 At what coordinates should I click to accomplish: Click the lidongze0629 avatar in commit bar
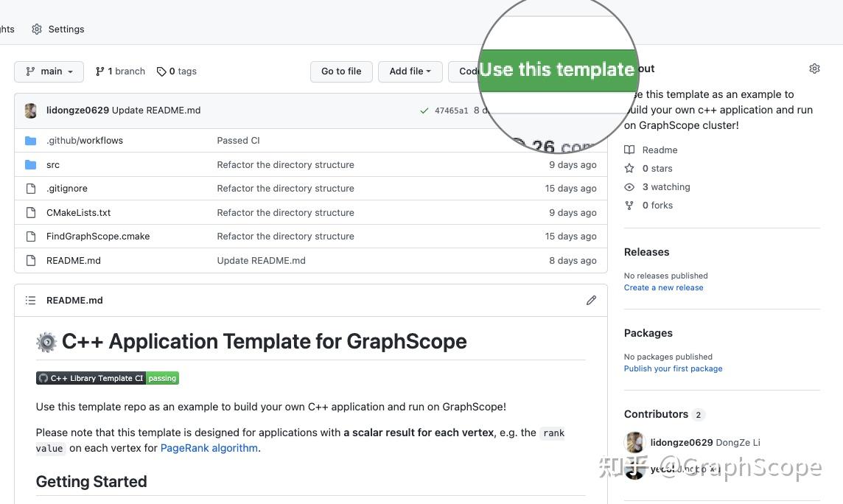tap(31, 111)
